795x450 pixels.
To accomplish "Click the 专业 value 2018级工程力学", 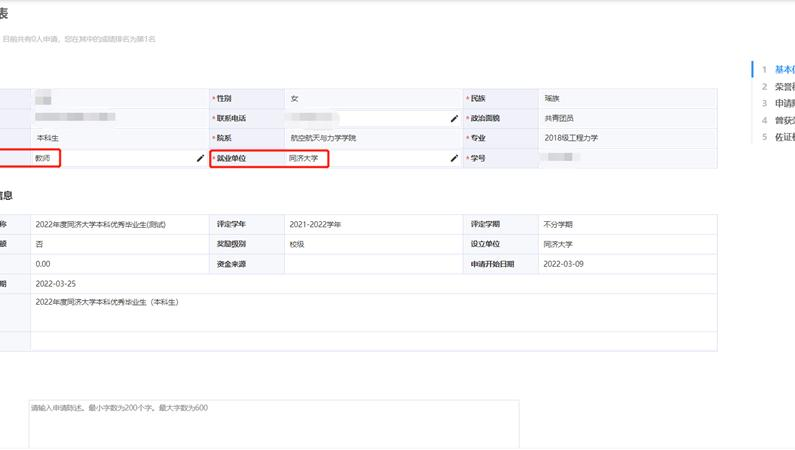I will [571, 138].
